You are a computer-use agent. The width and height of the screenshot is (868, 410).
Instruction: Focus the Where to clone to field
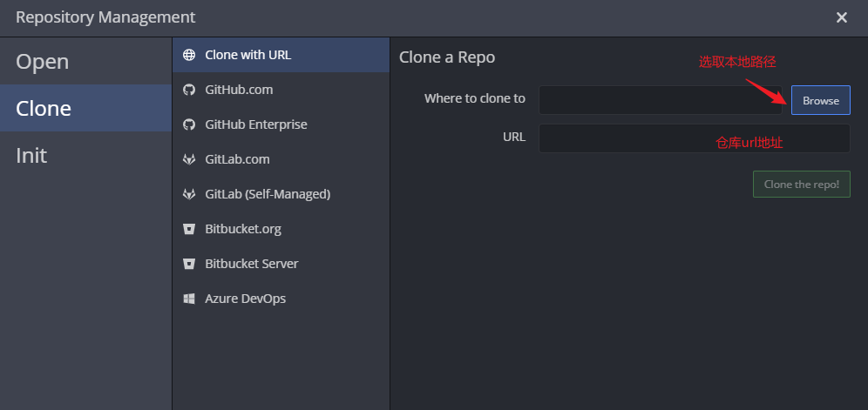660,100
